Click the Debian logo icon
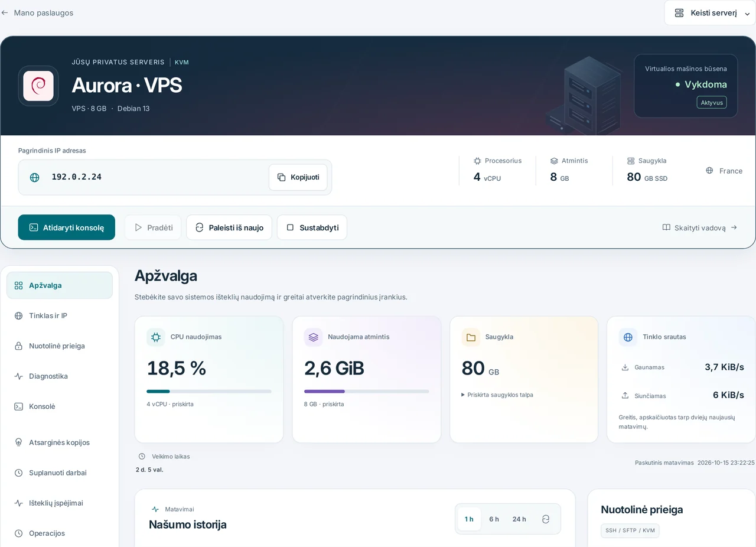The height and width of the screenshot is (547, 756). click(38, 86)
